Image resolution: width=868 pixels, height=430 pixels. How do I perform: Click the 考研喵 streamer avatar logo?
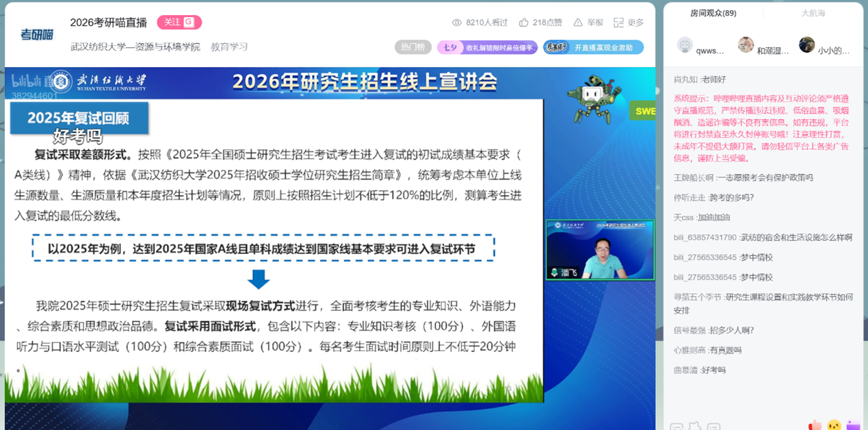coord(36,34)
